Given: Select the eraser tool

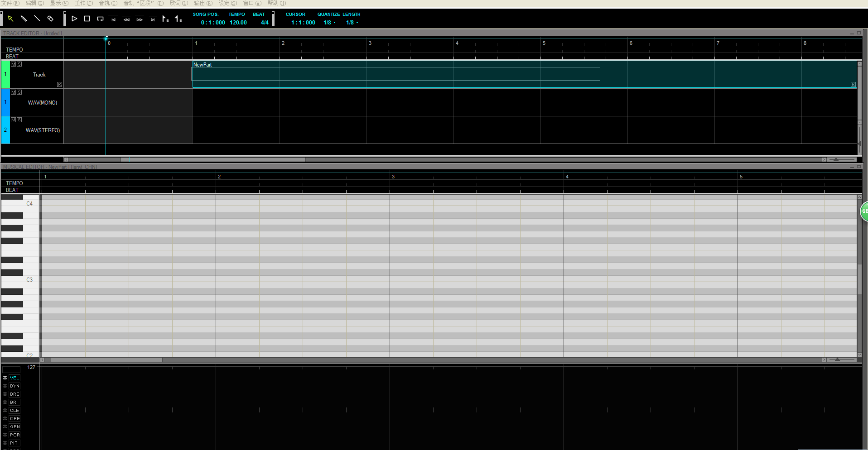Looking at the screenshot, I should pos(50,19).
